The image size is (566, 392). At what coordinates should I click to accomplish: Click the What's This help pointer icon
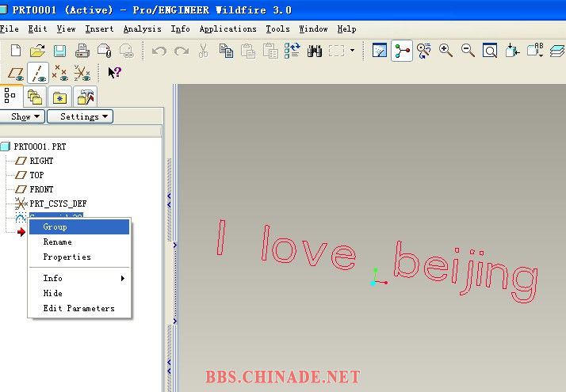114,73
